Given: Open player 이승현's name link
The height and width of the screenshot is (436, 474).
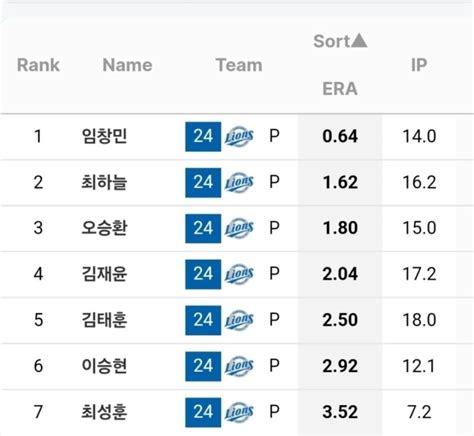Looking at the screenshot, I should coord(104,366).
